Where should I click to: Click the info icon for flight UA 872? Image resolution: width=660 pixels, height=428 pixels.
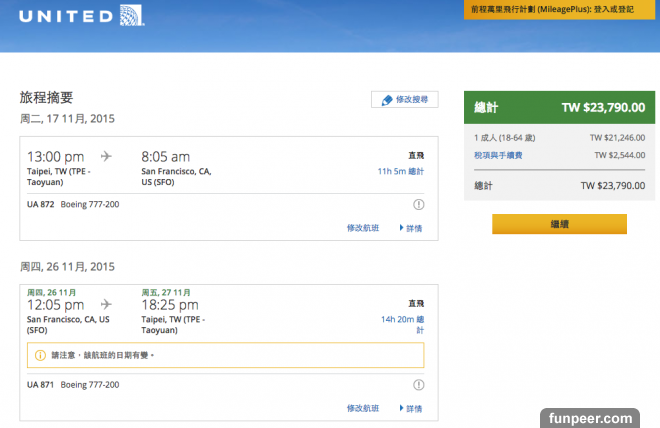pos(418,205)
